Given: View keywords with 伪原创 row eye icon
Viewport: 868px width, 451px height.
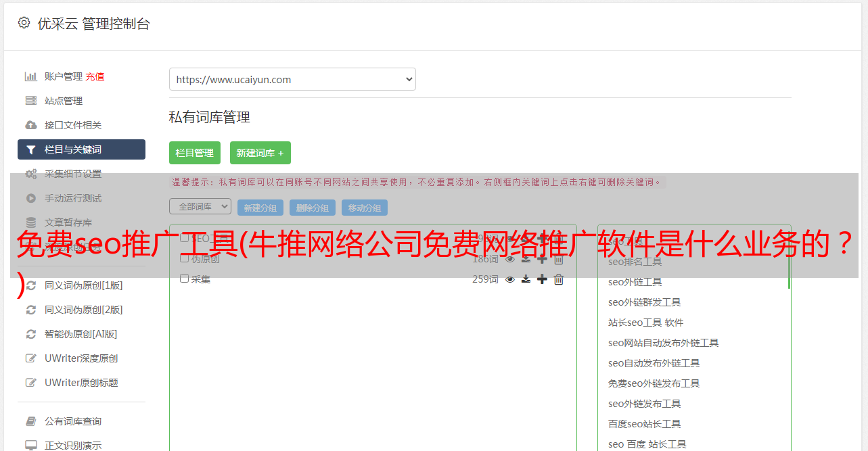Looking at the screenshot, I should tap(510, 259).
